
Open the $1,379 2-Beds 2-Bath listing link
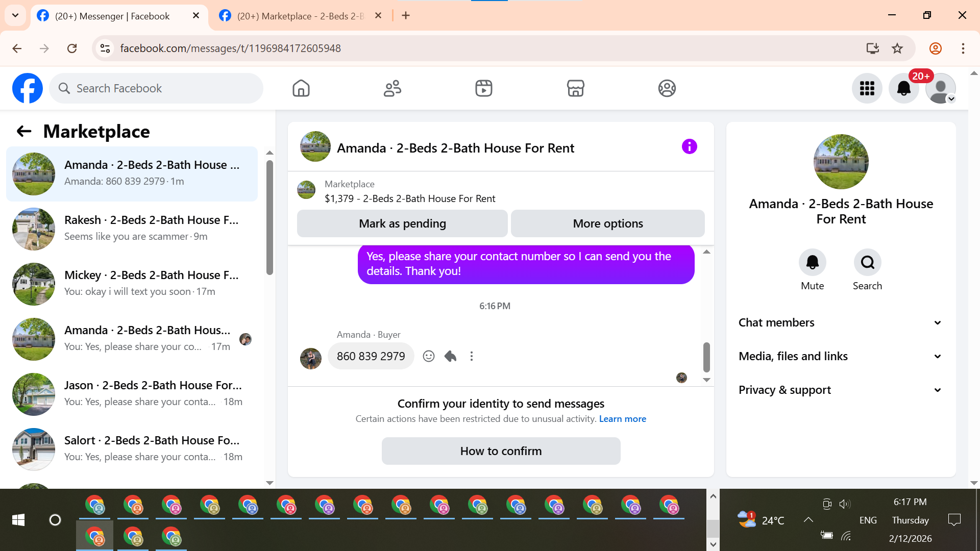point(410,198)
